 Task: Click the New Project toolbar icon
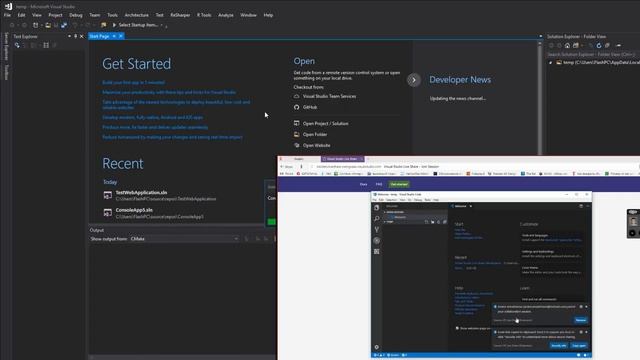pos(36,25)
